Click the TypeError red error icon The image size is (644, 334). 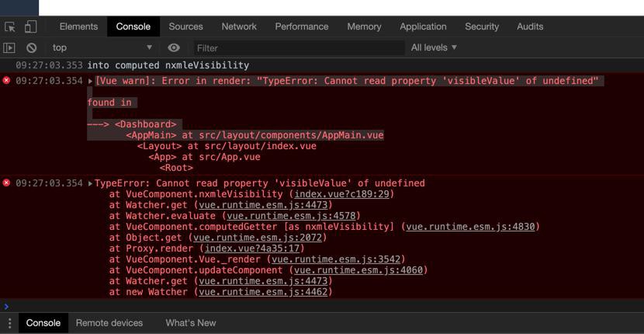[x=7, y=183]
